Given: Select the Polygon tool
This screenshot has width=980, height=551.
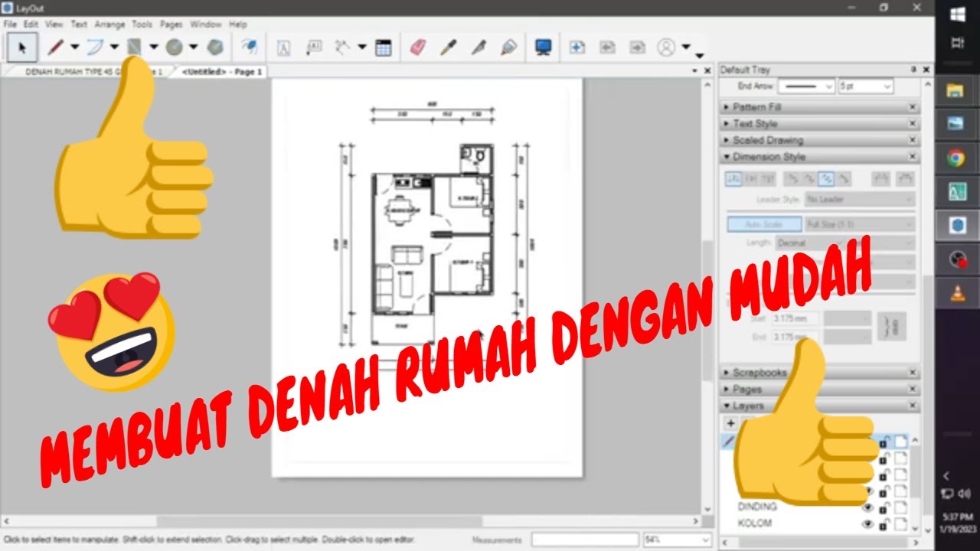Looking at the screenshot, I should tap(216, 47).
